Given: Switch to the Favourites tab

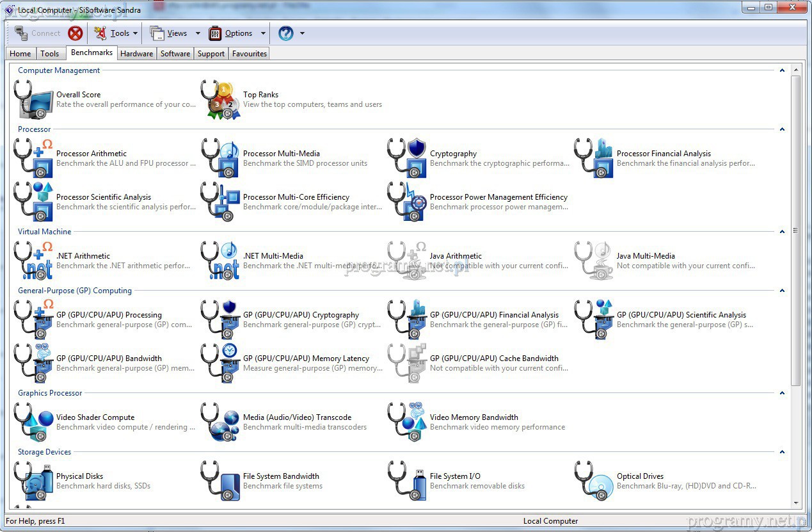Looking at the screenshot, I should [249, 54].
